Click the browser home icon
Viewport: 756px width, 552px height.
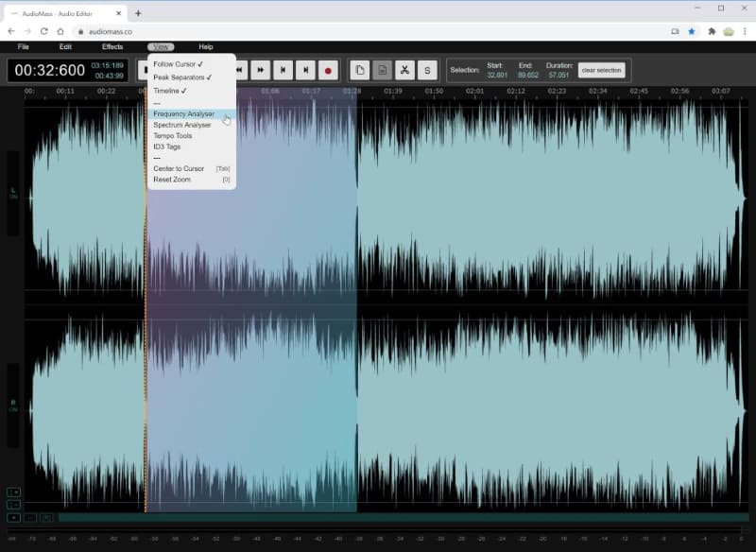coord(60,31)
